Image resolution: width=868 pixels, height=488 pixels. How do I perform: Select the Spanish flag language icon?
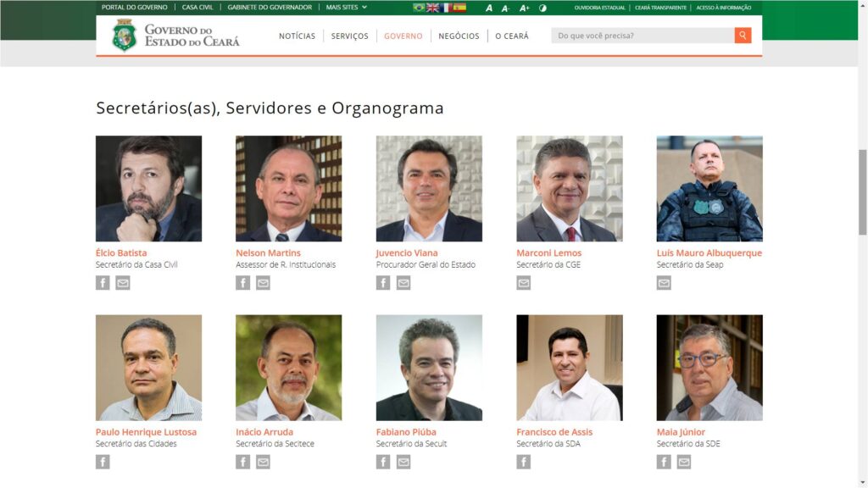(x=459, y=7)
